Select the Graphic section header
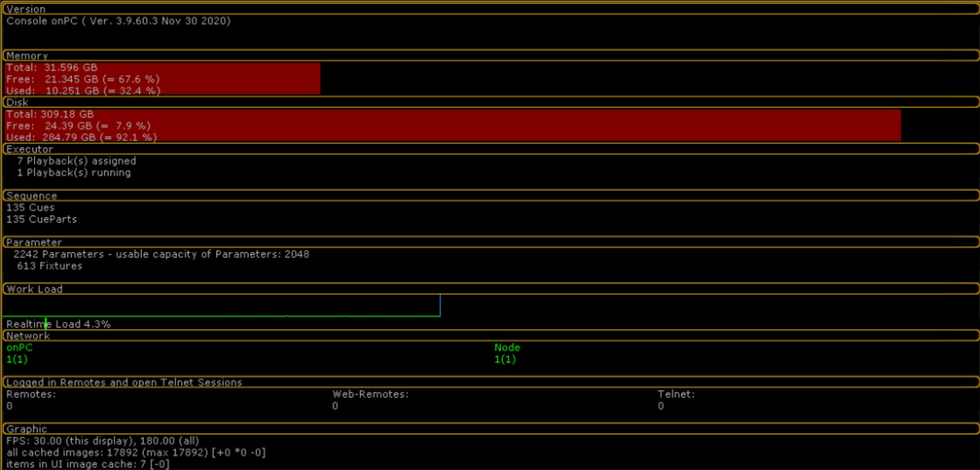This screenshot has height=470, width=980. point(26,429)
